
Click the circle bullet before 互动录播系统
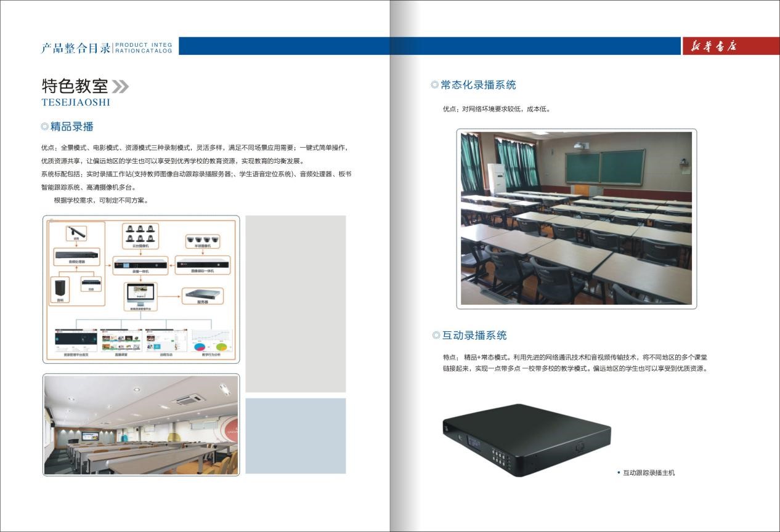point(436,336)
